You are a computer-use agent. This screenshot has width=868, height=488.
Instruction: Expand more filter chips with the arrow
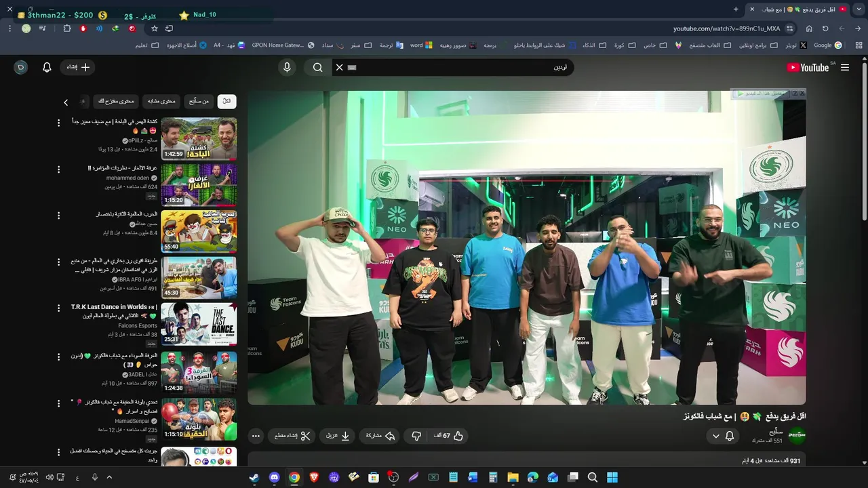point(66,102)
